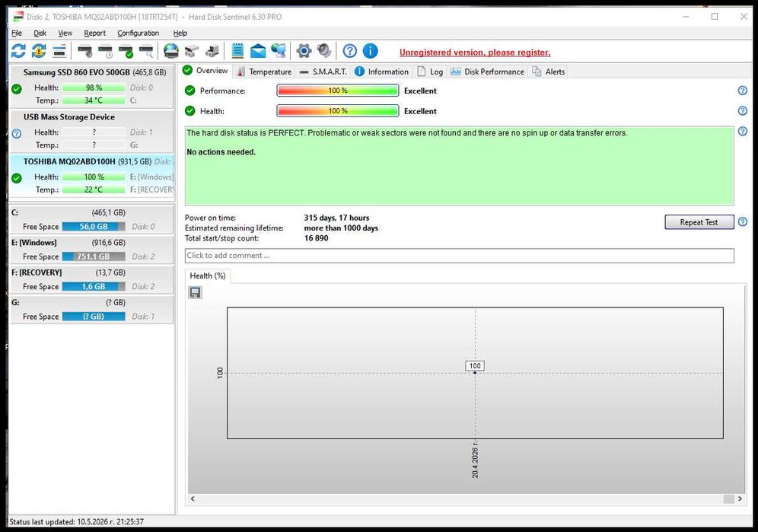Click the refresh icon with warning sign
This screenshot has width=758, height=532.
(x=39, y=51)
